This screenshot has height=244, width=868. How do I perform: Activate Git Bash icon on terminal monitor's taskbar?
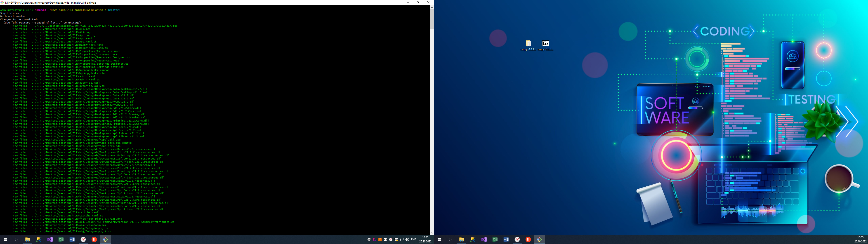coord(106,240)
